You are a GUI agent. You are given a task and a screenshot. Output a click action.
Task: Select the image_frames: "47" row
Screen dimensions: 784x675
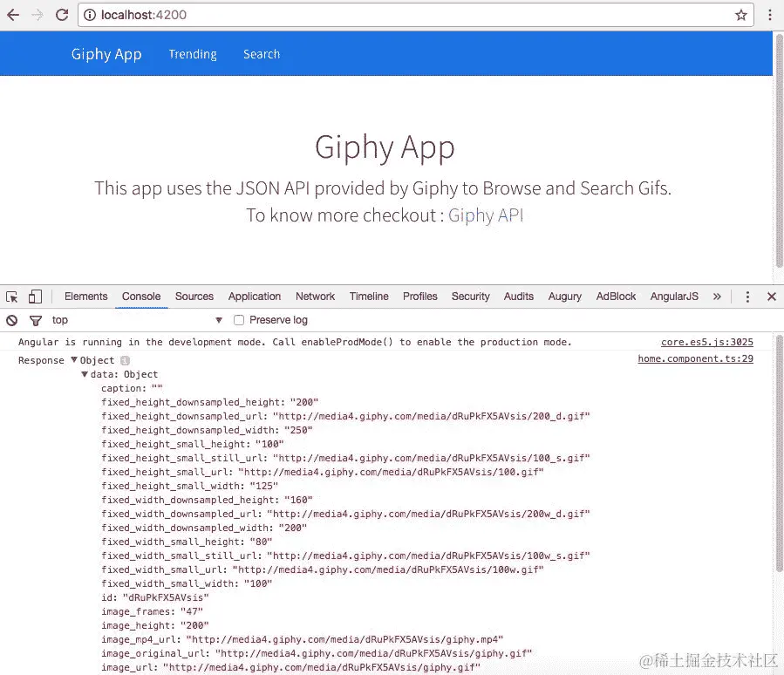click(x=152, y=611)
